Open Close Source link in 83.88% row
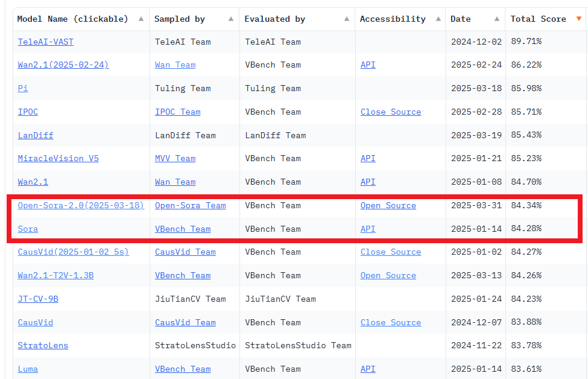 click(391, 322)
